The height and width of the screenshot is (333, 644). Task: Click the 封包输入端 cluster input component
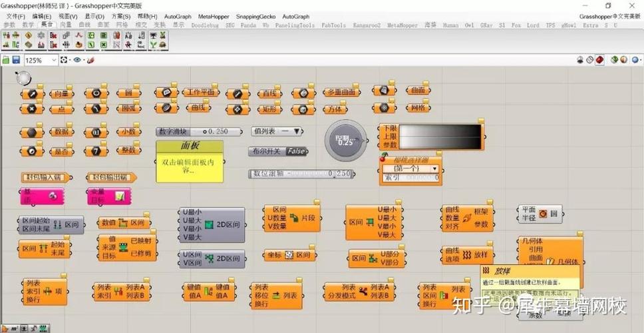coord(46,177)
